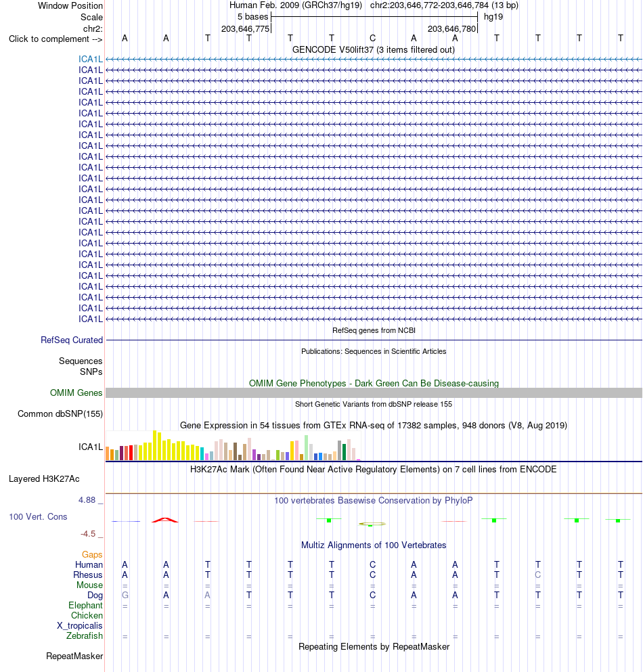Open the 'RefSeq genes from NCBI' track title

pos(374,330)
